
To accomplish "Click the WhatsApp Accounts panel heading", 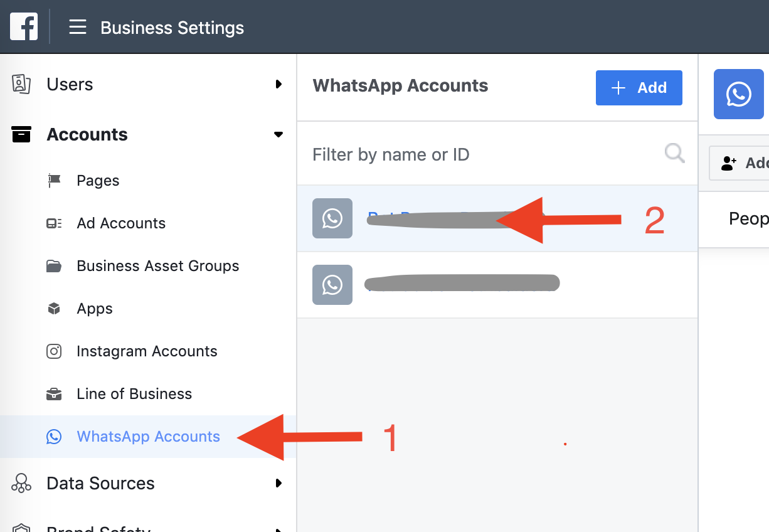I will pos(400,86).
